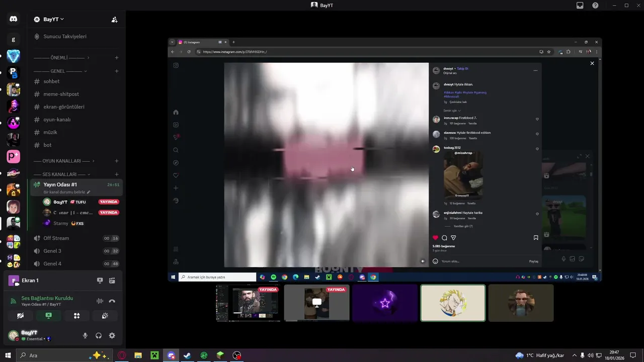Open Opera GX from the taskbar
Image resolution: width=644 pixels, height=362 pixels.
121,355
